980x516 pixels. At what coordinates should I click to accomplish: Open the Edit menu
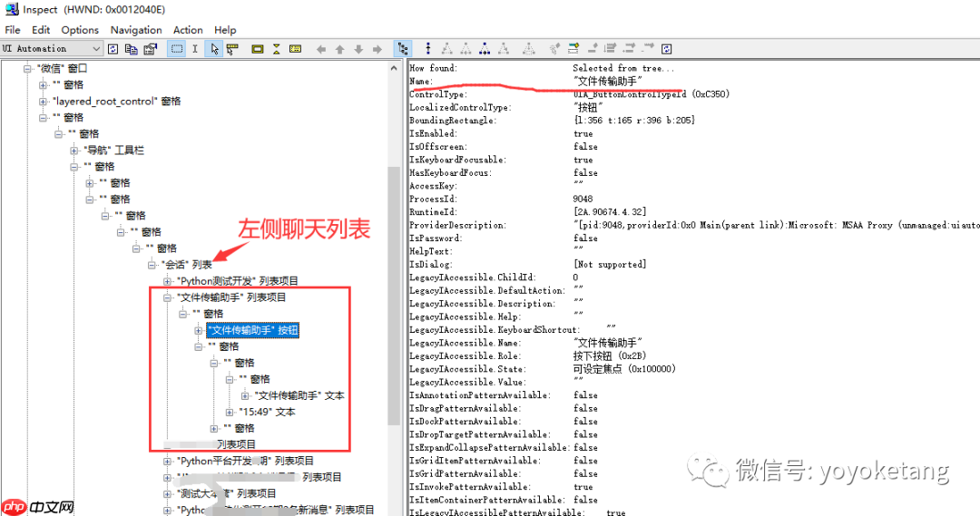pyautogui.click(x=41, y=30)
